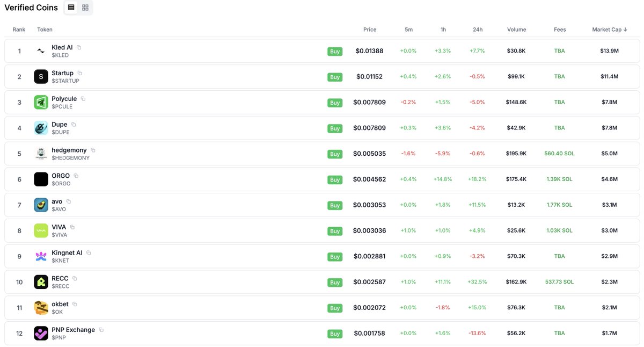644x347 pixels.
Task: Buy the Dupe token
Action: tap(335, 128)
